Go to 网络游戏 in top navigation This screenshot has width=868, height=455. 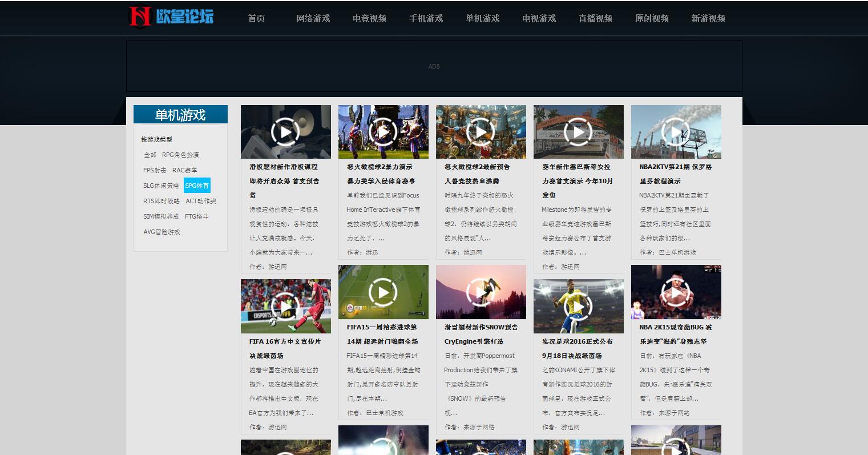coord(313,18)
